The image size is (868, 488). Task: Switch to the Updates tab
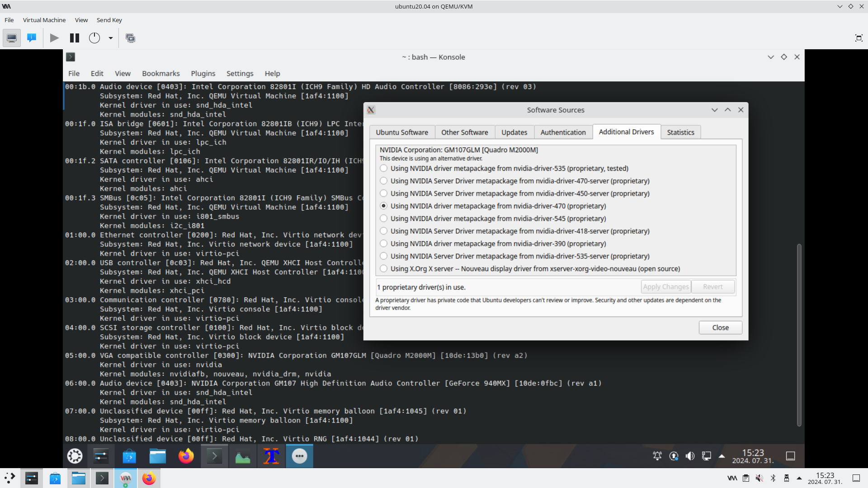tap(514, 132)
